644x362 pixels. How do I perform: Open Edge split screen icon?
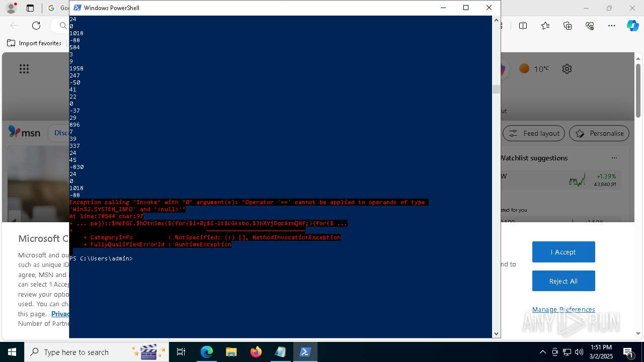[x=523, y=26]
